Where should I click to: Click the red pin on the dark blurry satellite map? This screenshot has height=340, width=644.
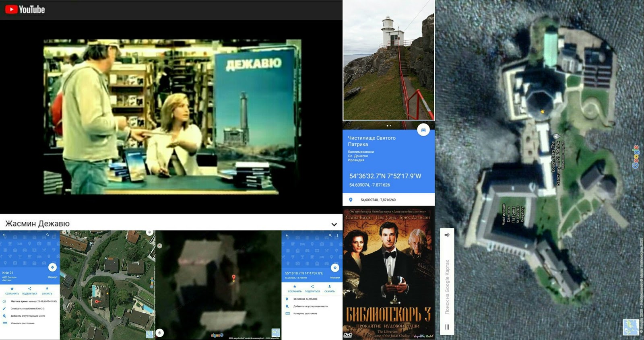pos(234,278)
